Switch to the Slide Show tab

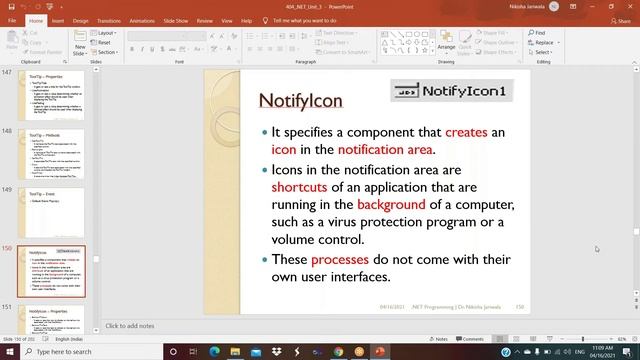click(176, 21)
